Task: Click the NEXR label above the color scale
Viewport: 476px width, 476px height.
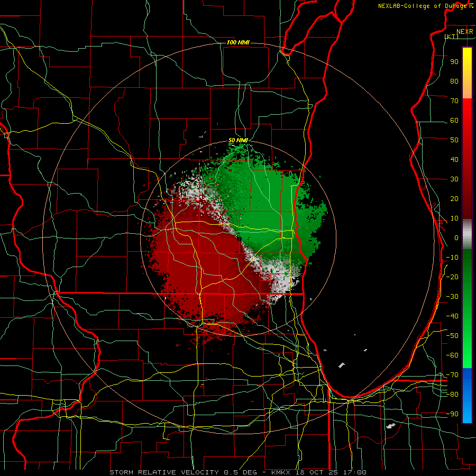Action: tap(465, 32)
